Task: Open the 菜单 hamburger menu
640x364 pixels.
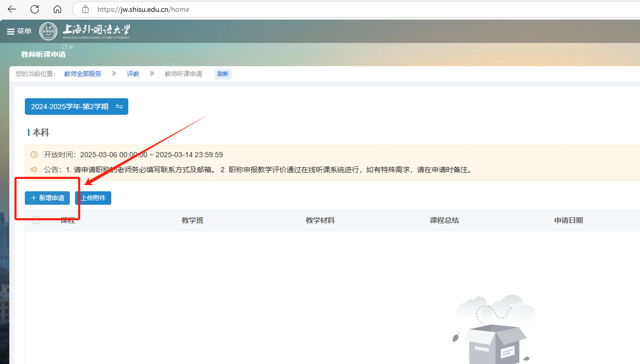Action: 19,32
